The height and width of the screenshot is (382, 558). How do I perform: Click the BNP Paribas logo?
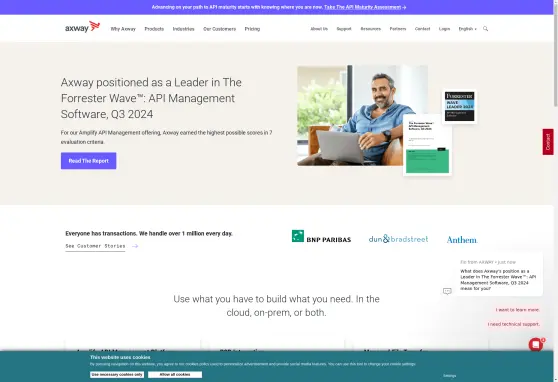click(x=321, y=236)
